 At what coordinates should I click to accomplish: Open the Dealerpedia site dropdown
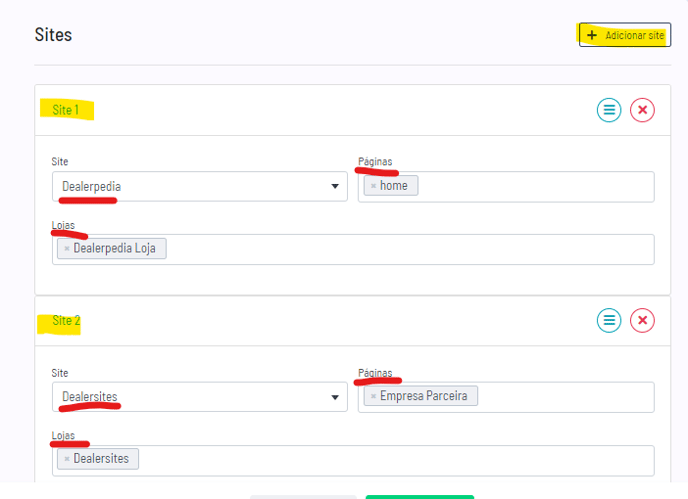pos(200,187)
